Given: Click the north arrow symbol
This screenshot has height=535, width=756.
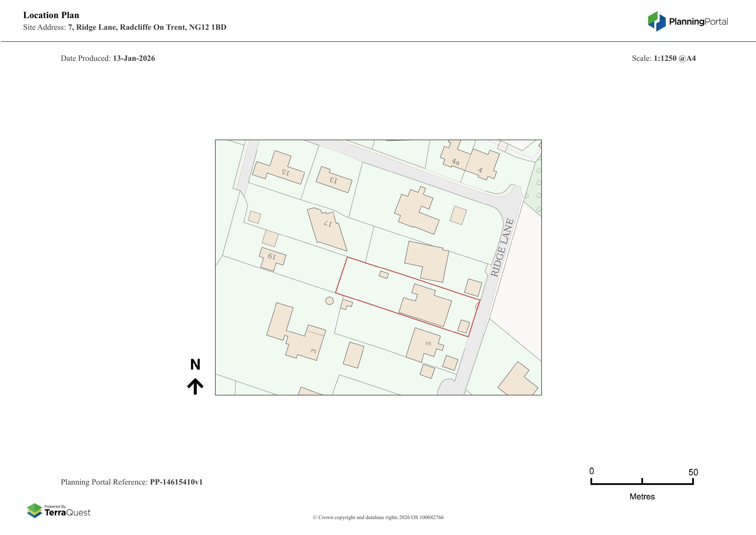Looking at the screenshot, I should 195,386.
